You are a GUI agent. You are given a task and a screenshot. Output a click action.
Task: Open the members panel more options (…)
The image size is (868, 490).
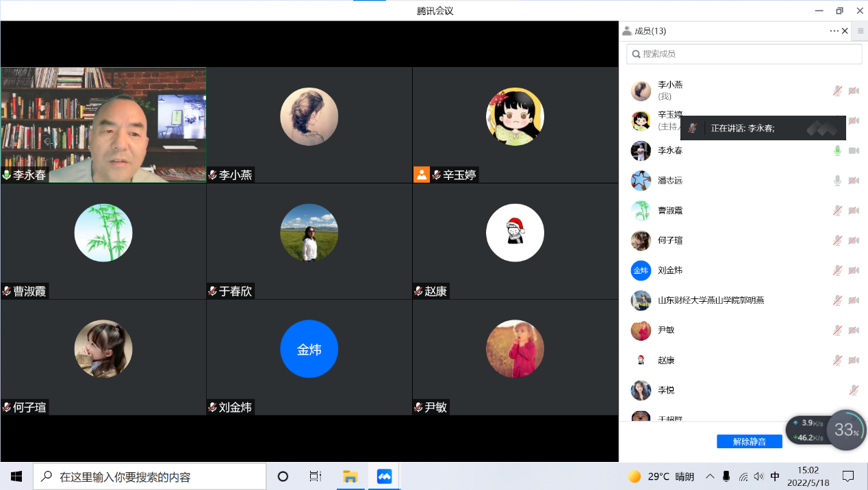click(x=834, y=31)
